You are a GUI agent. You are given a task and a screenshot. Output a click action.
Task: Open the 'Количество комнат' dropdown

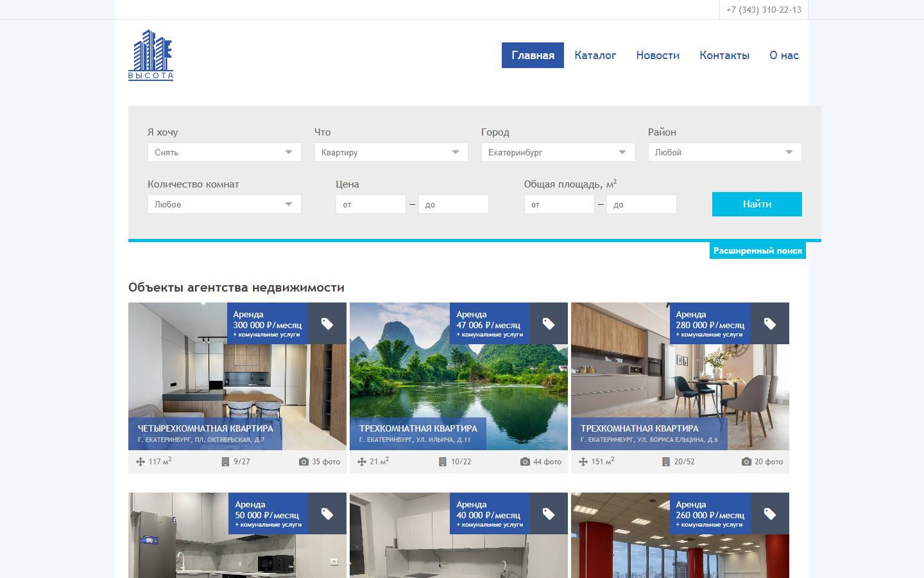click(225, 204)
